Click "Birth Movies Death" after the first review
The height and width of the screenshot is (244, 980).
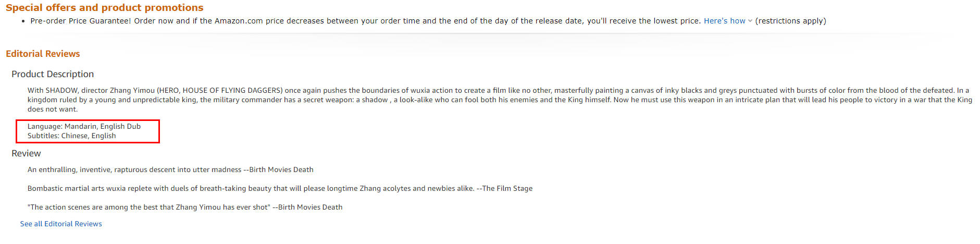[x=281, y=169]
